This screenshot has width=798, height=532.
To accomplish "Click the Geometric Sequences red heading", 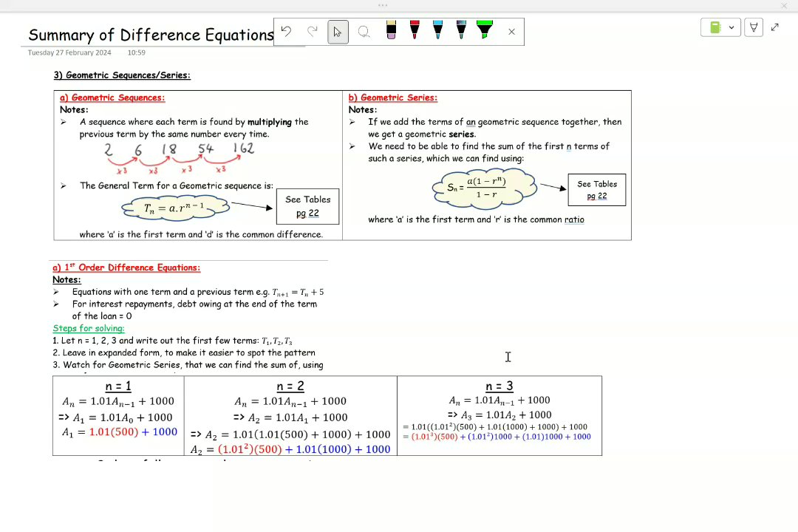I will point(112,98).
